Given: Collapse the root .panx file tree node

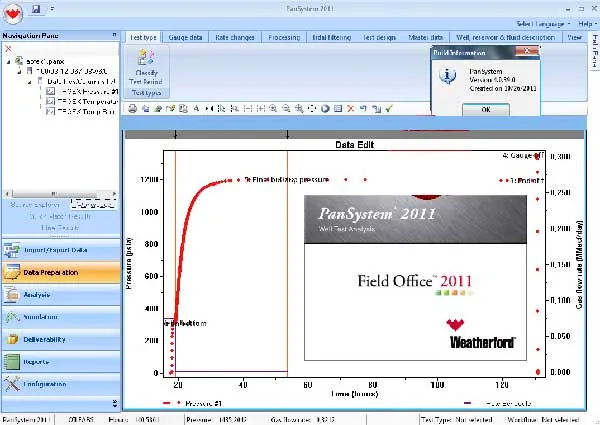Looking at the screenshot, I should click(8, 62).
